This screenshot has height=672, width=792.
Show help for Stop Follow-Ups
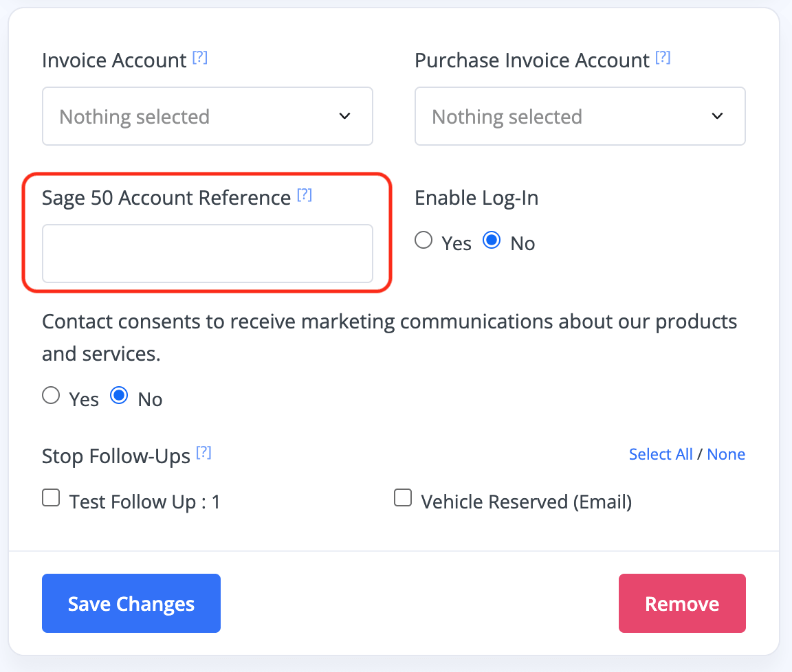pyautogui.click(x=203, y=453)
